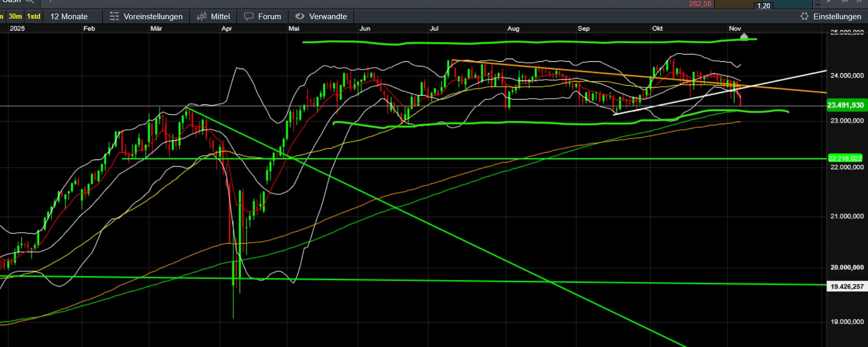Click the red 282,58 change value
The width and height of the screenshot is (868, 347).
(700, 4)
